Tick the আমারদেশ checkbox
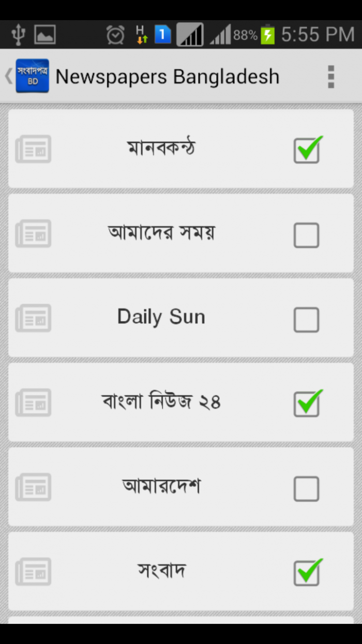Screen dimensions: 362x644 point(307,488)
